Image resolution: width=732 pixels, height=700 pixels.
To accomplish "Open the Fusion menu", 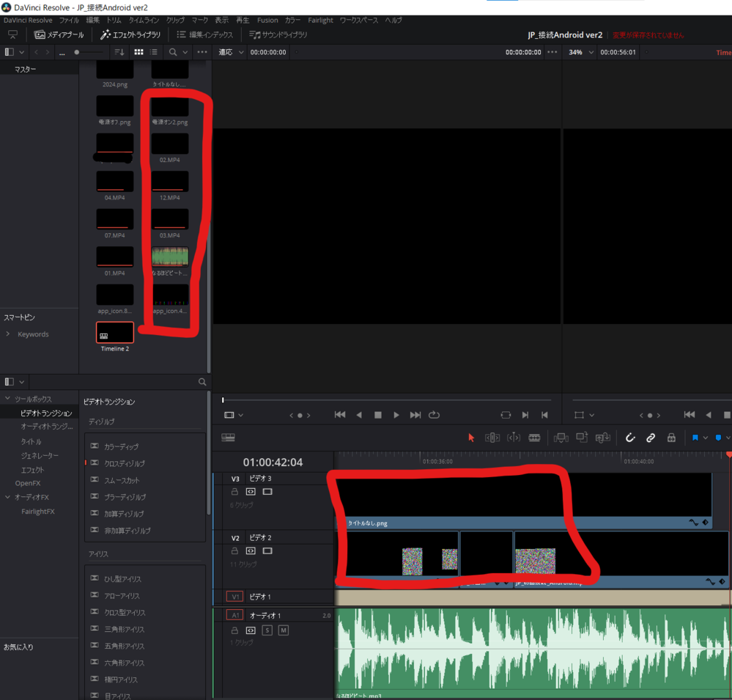I will pos(267,20).
